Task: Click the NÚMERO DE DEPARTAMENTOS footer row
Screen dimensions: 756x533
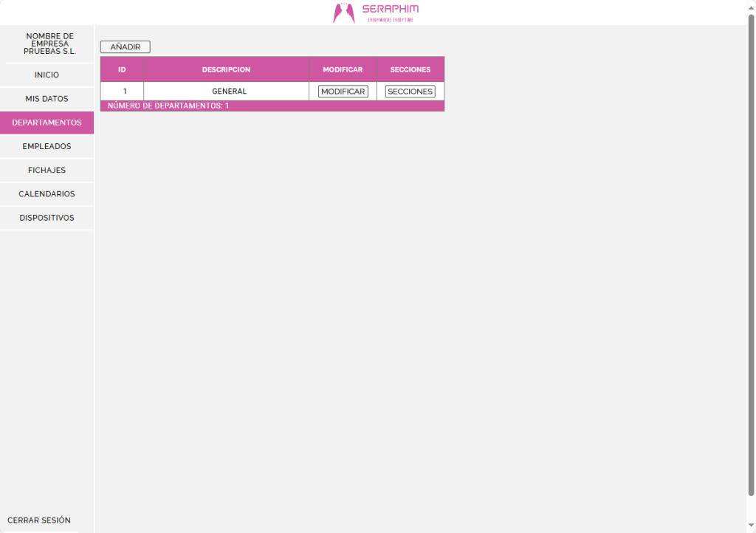Action: (272, 106)
